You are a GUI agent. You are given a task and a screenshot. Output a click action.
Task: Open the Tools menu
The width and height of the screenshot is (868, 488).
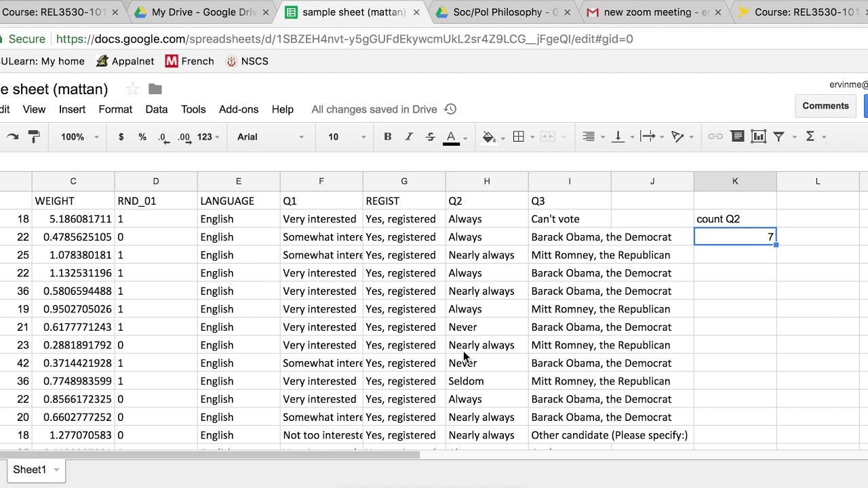tap(193, 109)
